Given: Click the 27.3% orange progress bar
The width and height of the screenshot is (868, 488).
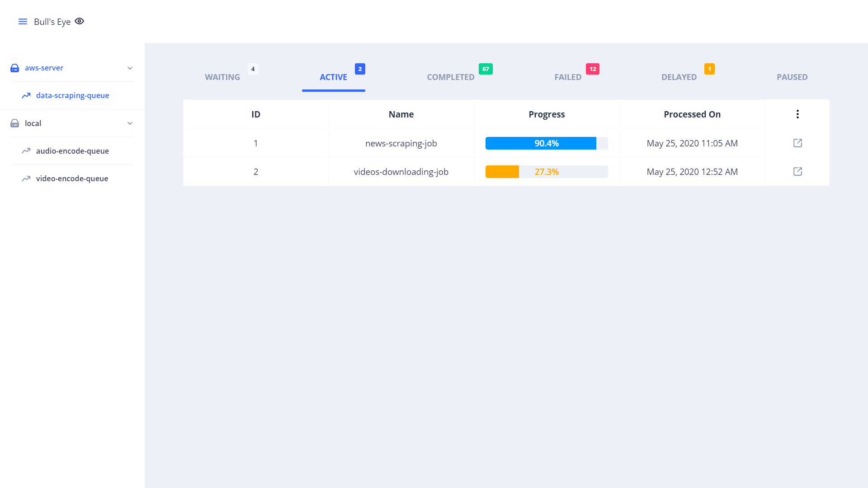Looking at the screenshot, I should (546, 172).
